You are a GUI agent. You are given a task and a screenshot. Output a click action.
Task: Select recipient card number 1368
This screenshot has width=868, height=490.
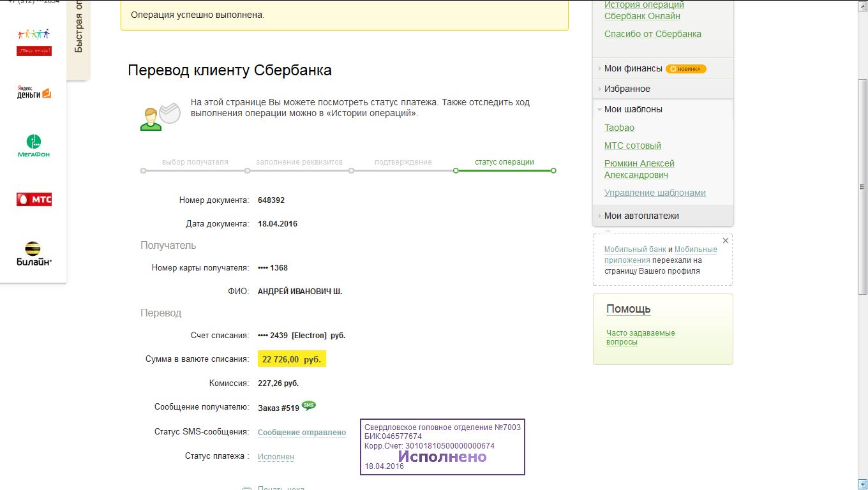pyautogui.click(x=273, y=268)
